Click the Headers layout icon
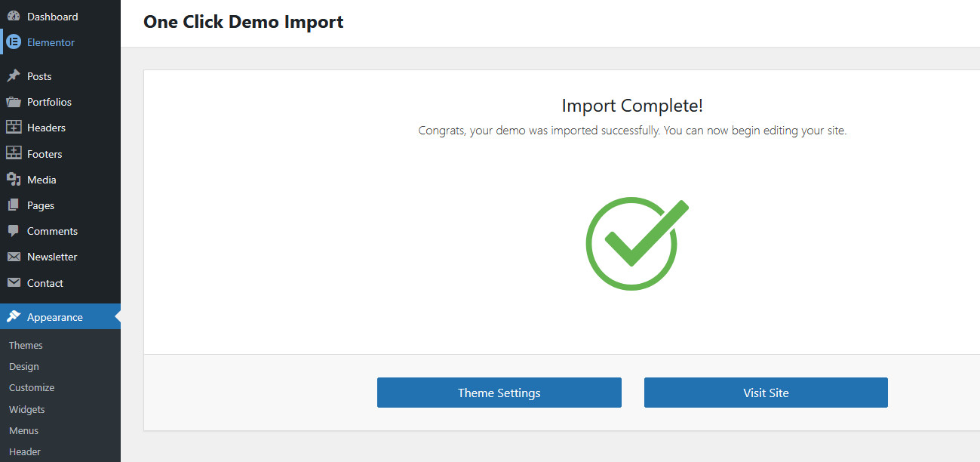The image size is (980, 462). tap(14, 128)
